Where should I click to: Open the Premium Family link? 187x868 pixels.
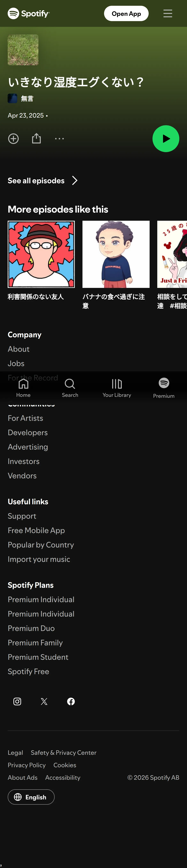pyautogui.click(x=35, y=643)
